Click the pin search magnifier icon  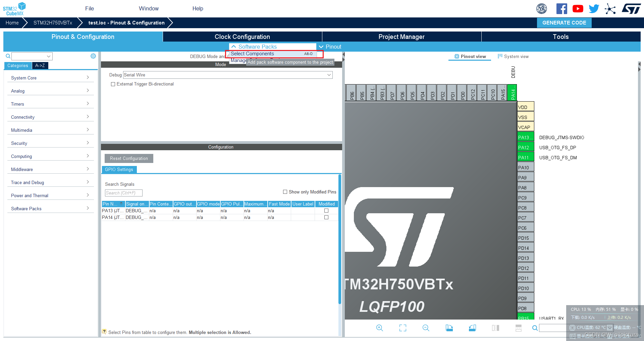pos(535,328)
